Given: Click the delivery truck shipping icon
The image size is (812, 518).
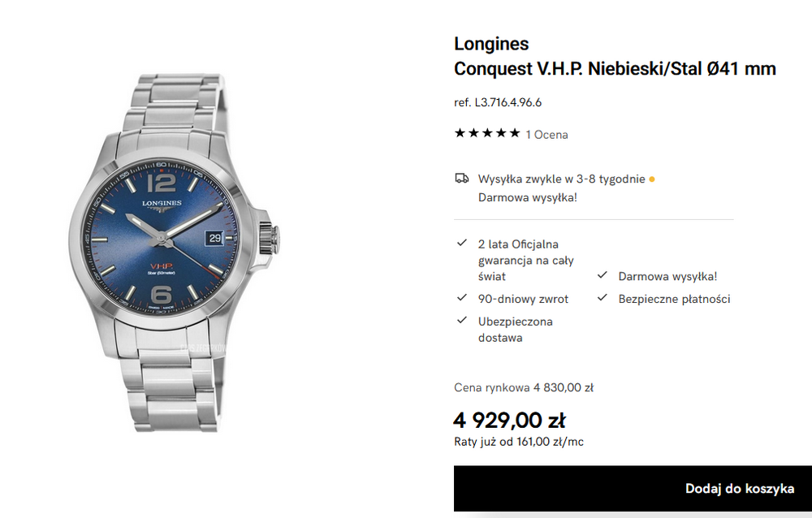Looking at the screenshot, I should click(x=461, y=179).
